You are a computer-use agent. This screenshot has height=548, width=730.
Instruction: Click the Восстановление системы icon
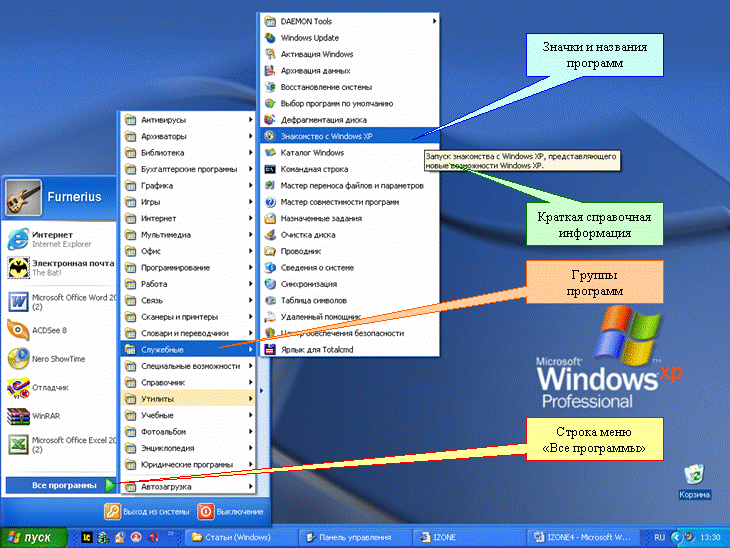pyautogui.click(x=270, y=87)
